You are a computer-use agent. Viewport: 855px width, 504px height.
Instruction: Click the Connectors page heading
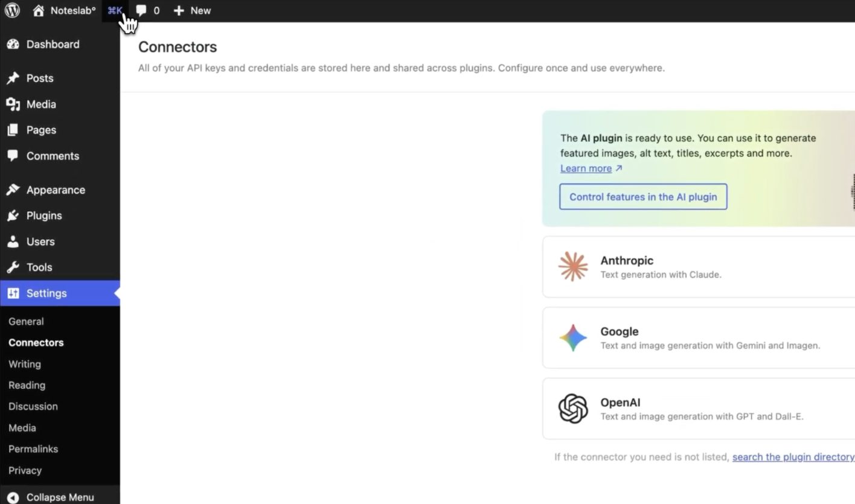pos(178,47)
